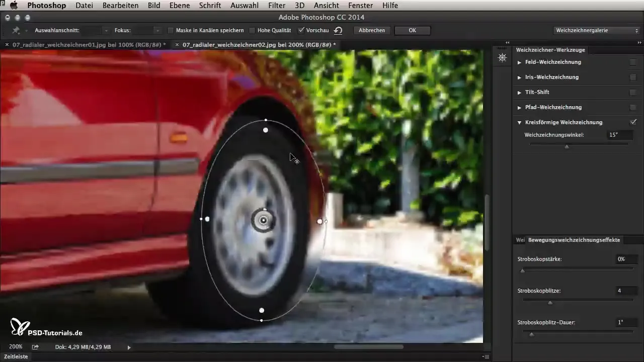Open the Datei menu

[84, 6]
